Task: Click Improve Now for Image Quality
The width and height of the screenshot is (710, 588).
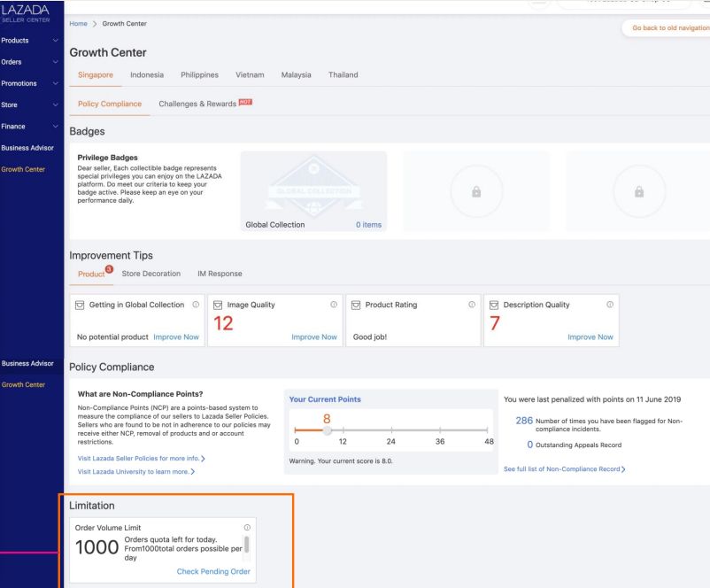Action: [x=314, y=337]
